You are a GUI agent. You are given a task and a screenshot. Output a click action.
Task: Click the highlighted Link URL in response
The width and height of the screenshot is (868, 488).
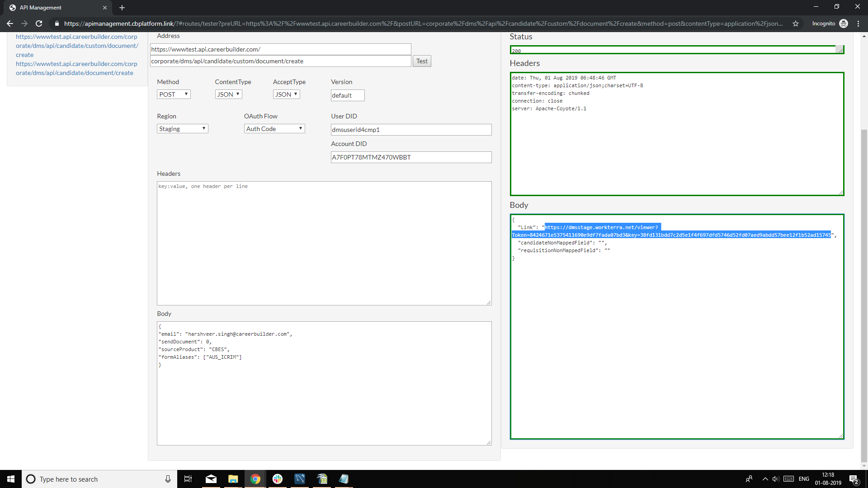click(671, 231)
